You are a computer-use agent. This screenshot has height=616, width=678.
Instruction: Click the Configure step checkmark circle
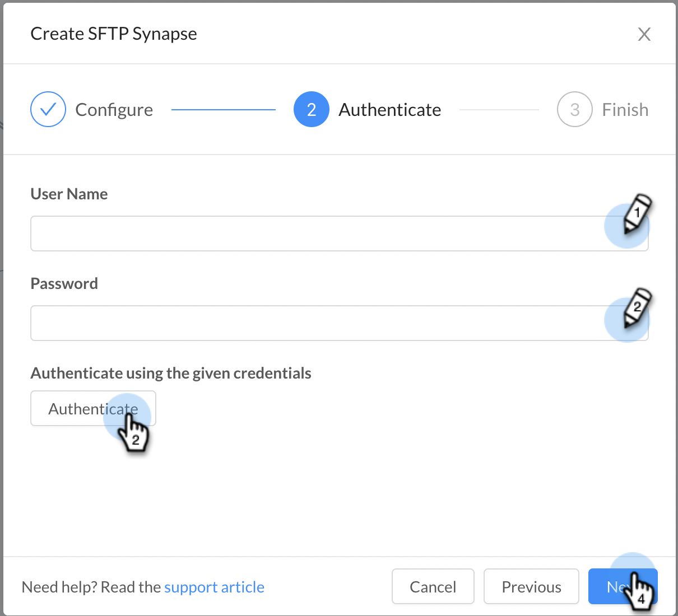(48, 109)
